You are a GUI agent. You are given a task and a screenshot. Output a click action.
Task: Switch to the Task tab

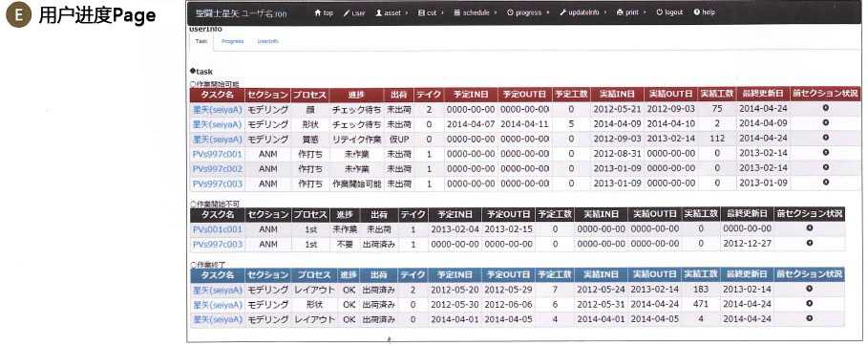[201, 42]
